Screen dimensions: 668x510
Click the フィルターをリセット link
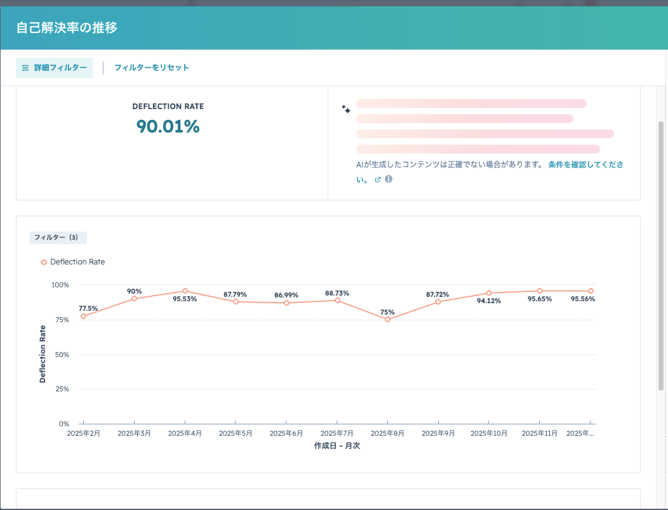[152, 68]
